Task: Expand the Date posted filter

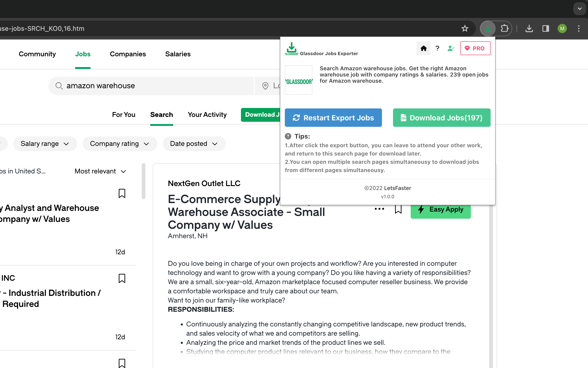Action: pos(194,144)
